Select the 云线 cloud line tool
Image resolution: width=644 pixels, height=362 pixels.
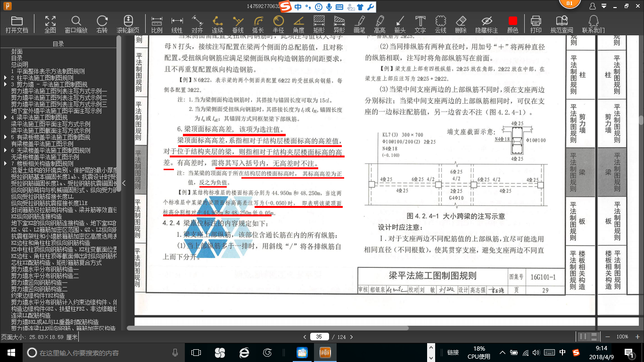440,24
